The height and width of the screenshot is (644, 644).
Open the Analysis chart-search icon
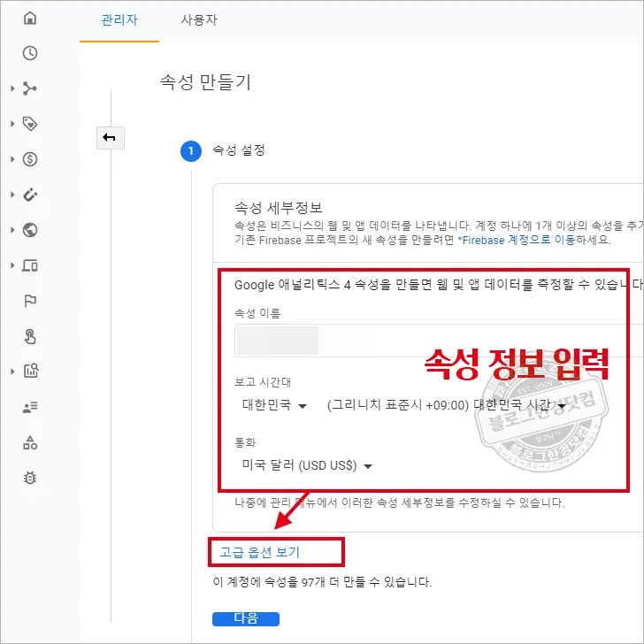31,371
